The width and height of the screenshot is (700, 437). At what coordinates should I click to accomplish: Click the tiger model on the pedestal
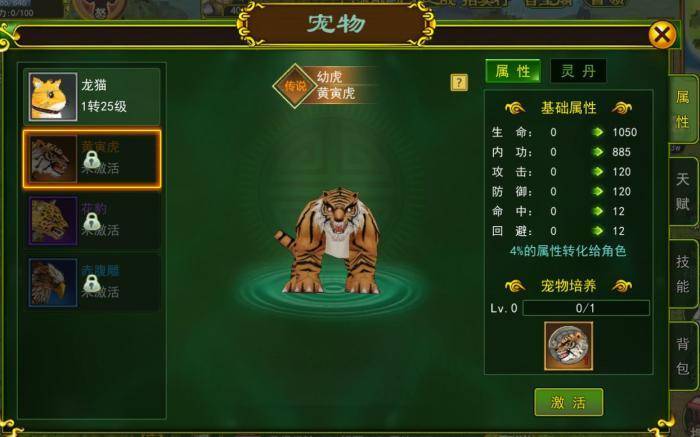(x=329, y=241)
